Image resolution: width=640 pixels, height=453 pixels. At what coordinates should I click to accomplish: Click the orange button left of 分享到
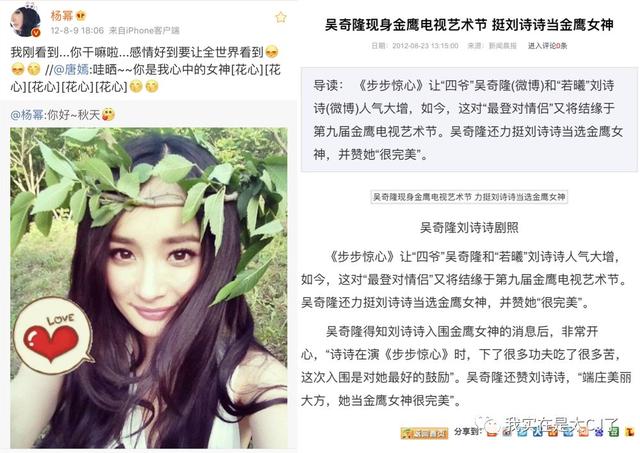pos(424,433)
